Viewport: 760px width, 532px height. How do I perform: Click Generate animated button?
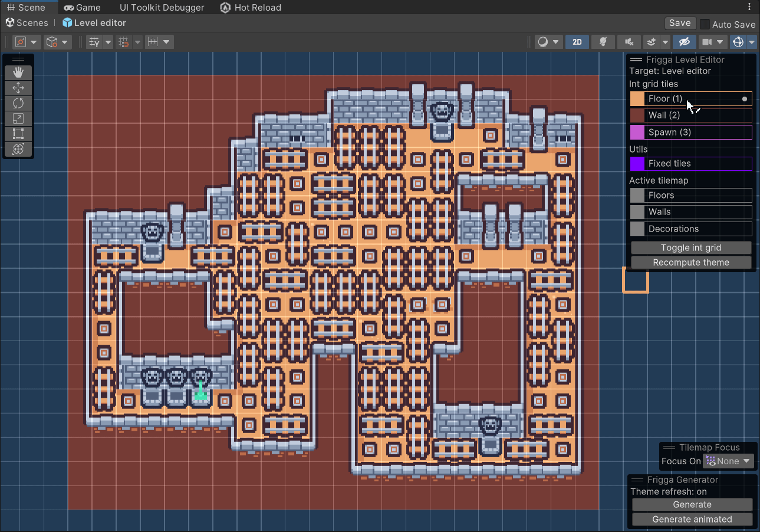(692, 519)
